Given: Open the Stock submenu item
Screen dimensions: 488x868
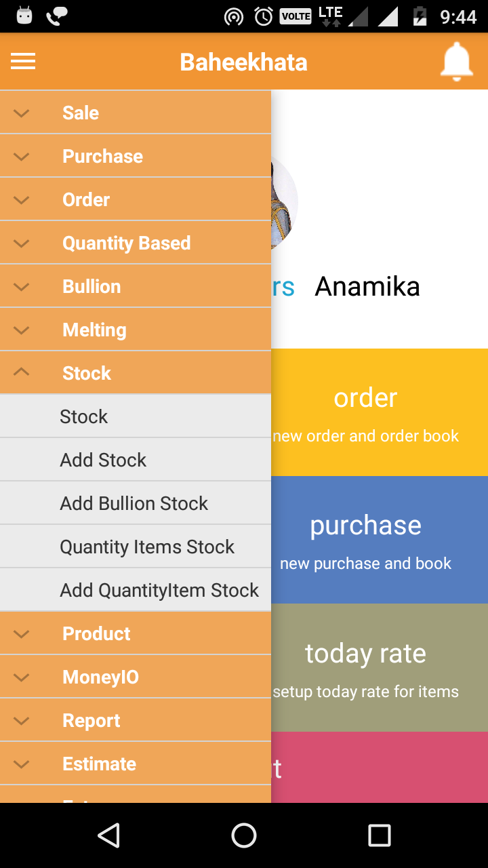Looking at the screenshot, I should (x=84, y=416).
